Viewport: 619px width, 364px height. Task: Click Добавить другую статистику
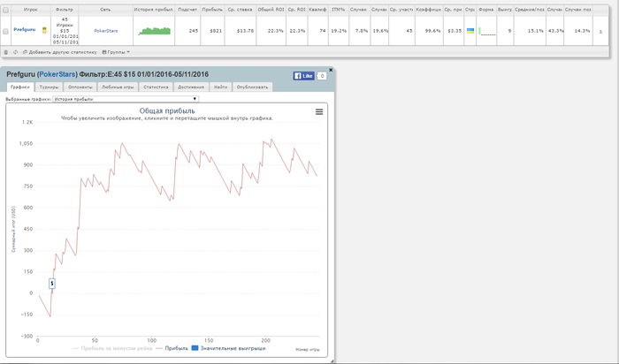[x=59, y=52]
